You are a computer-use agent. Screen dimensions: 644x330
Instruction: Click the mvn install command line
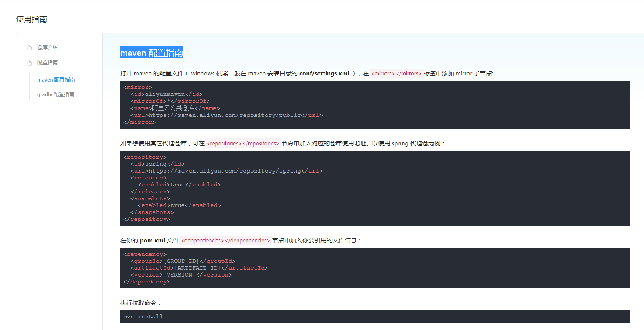143,317
